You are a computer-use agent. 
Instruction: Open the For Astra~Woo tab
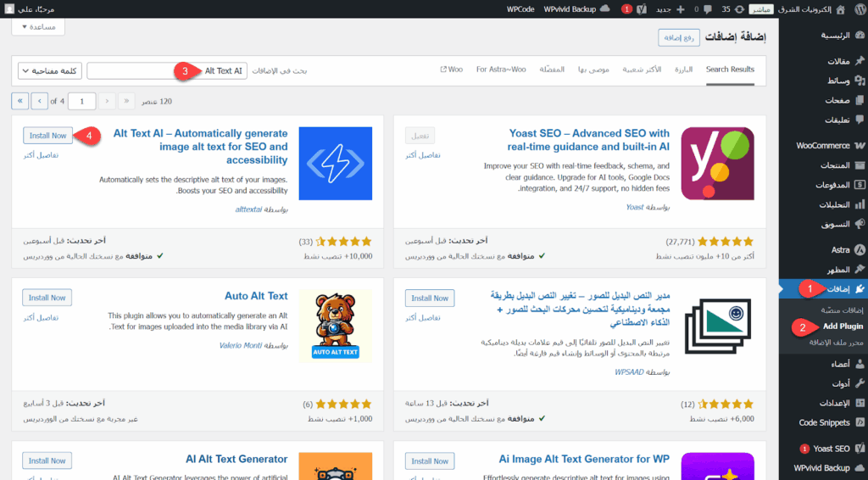point(501,70)
